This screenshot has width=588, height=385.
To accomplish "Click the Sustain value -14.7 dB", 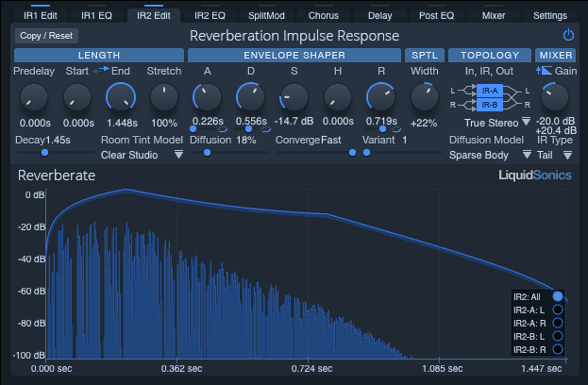I will tap(294, 121).
